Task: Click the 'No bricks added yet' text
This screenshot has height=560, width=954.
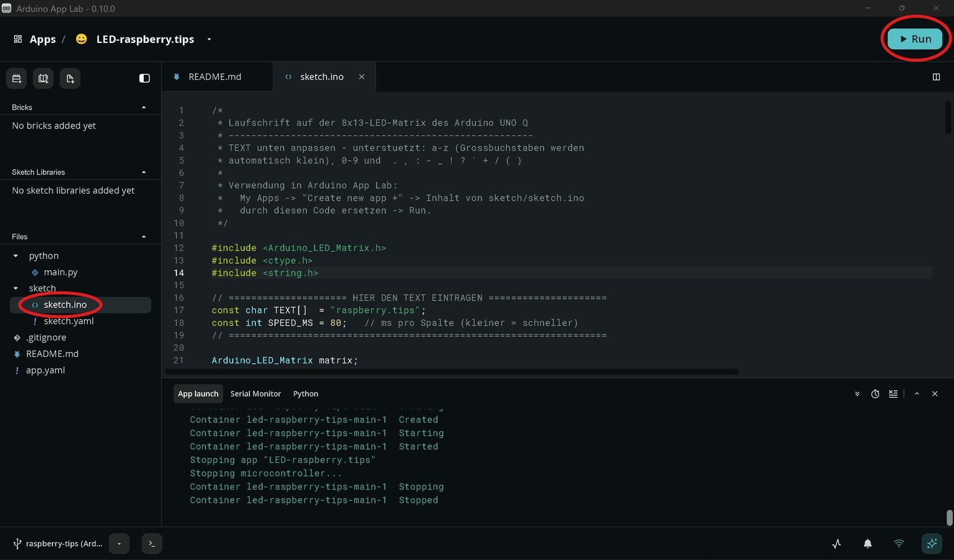Action: coord(54,126)
